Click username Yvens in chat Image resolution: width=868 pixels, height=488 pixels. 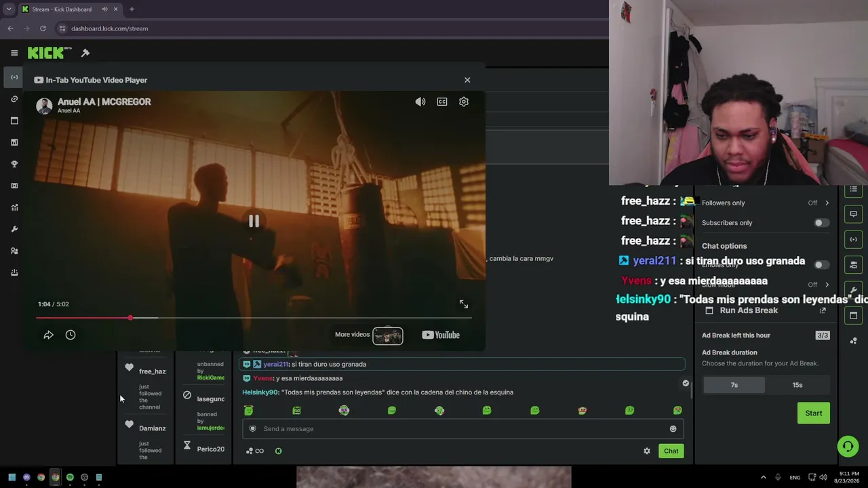263,378
